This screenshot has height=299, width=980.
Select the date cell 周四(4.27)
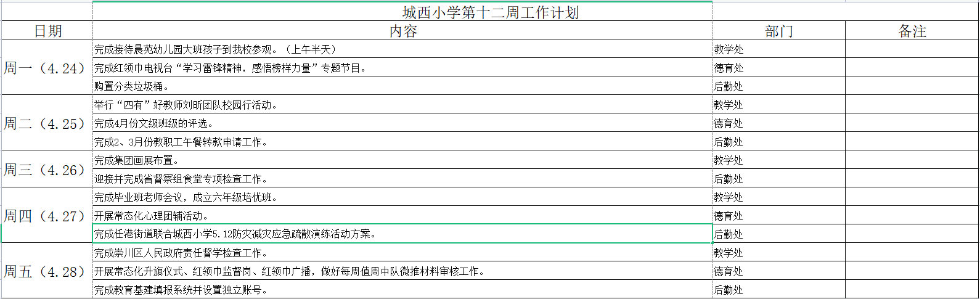(x=47, y=215)
